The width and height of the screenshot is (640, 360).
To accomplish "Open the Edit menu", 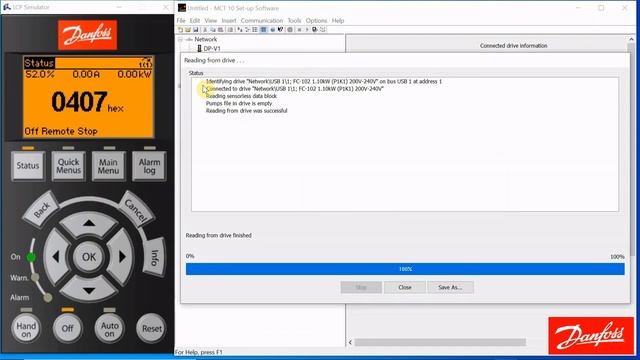I will pyautogui.click(x=195, y=20).
